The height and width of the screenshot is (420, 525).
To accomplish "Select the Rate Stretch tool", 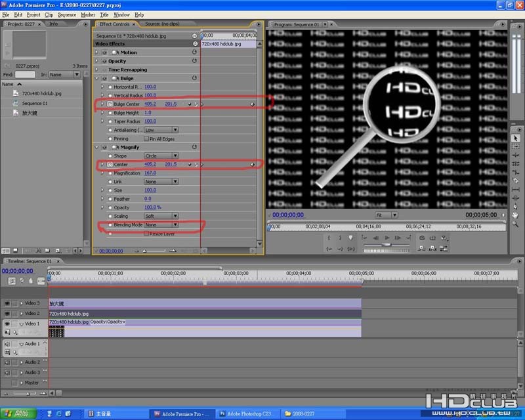I will tap(515, 173).
